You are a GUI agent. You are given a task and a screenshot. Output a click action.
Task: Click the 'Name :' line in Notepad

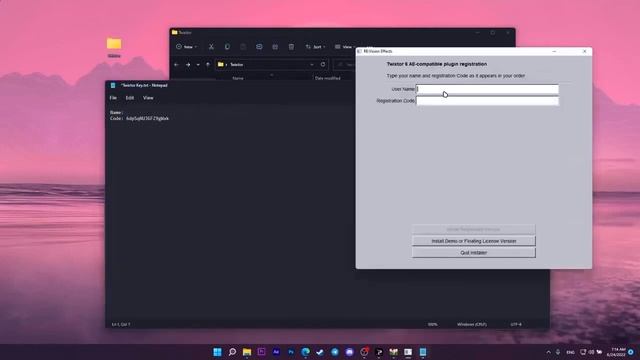click(x=116, y=112)
